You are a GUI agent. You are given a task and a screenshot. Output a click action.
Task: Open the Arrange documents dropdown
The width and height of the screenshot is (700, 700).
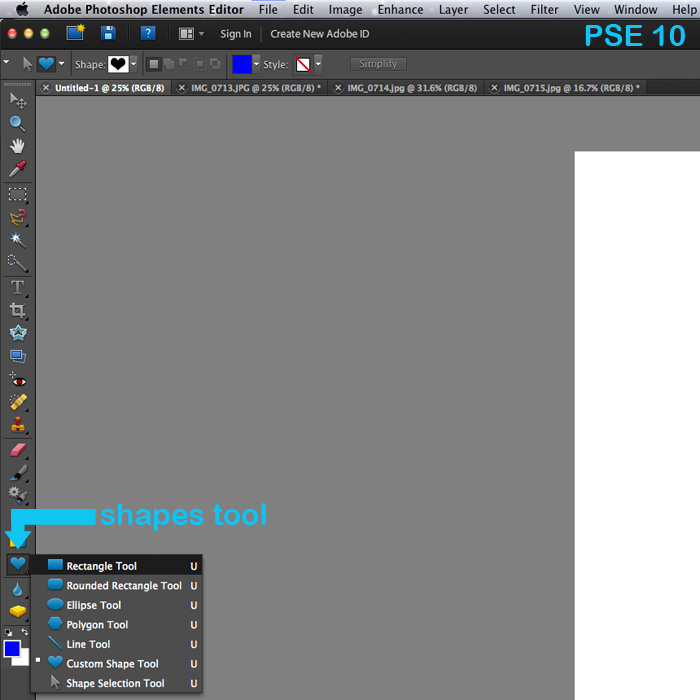191,33
